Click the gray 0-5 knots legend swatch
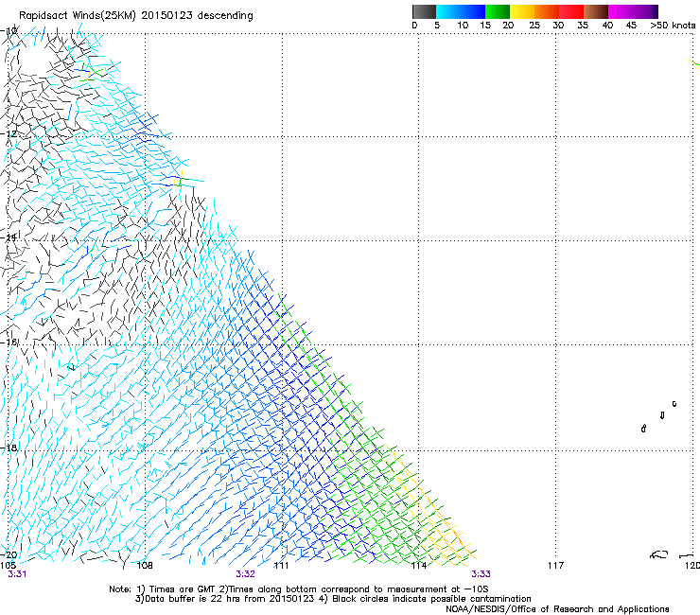 tap(424, 11)
